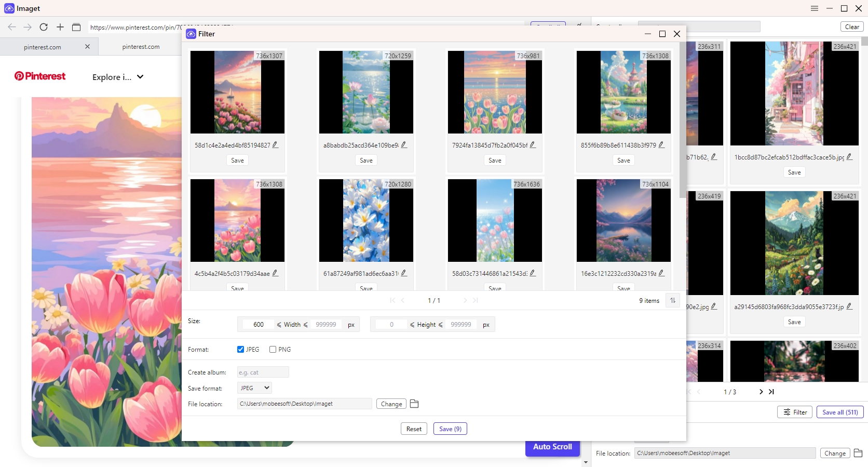The height and width of the screenshot is (467, 868).
Task: Select the 736x1636 blue sky thumbnail
Action: [x=495, y=220]
